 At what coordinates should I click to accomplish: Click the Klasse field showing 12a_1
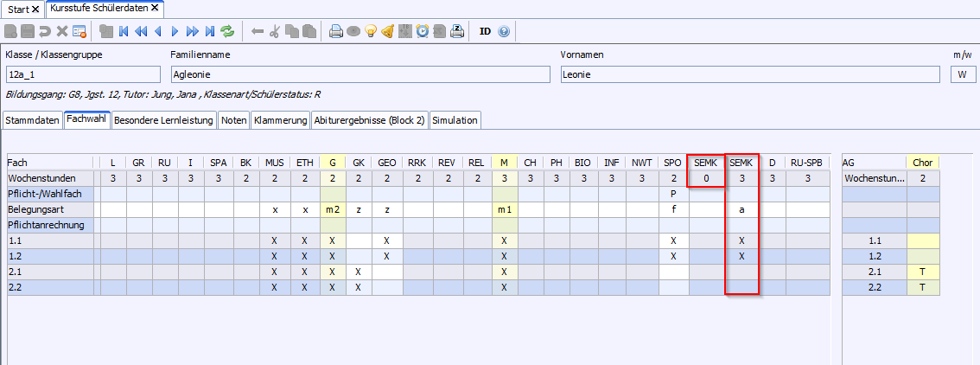pos(82,74)
